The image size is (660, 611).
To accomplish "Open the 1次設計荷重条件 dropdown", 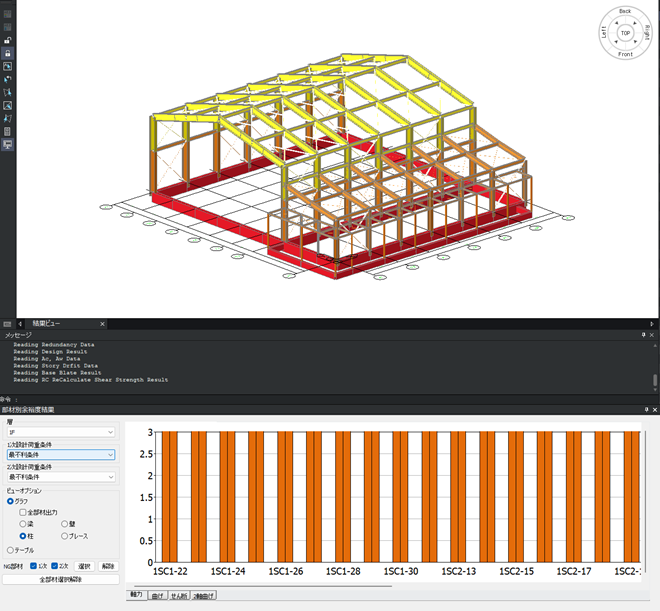I will click(61, 454).
